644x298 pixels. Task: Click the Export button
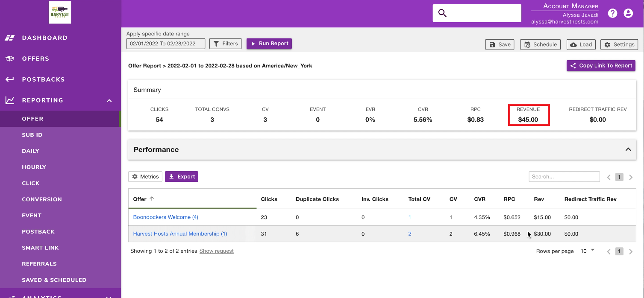pyautogui.click(x=182, y=177)
